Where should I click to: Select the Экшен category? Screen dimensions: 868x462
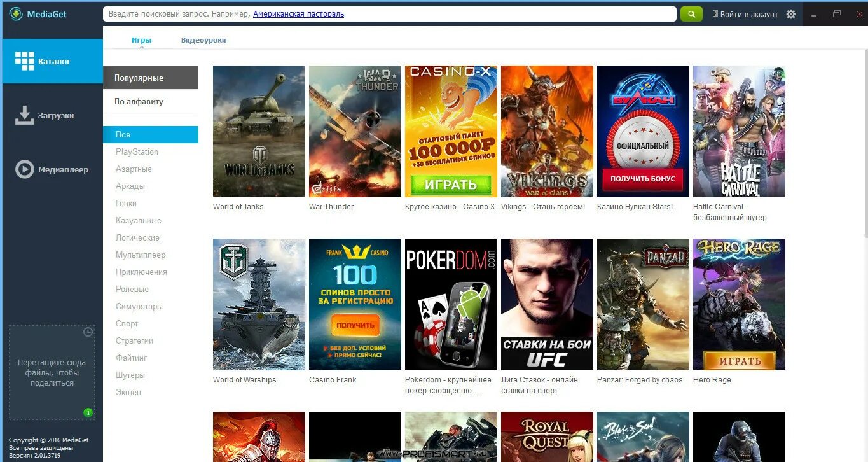[128, 392]
